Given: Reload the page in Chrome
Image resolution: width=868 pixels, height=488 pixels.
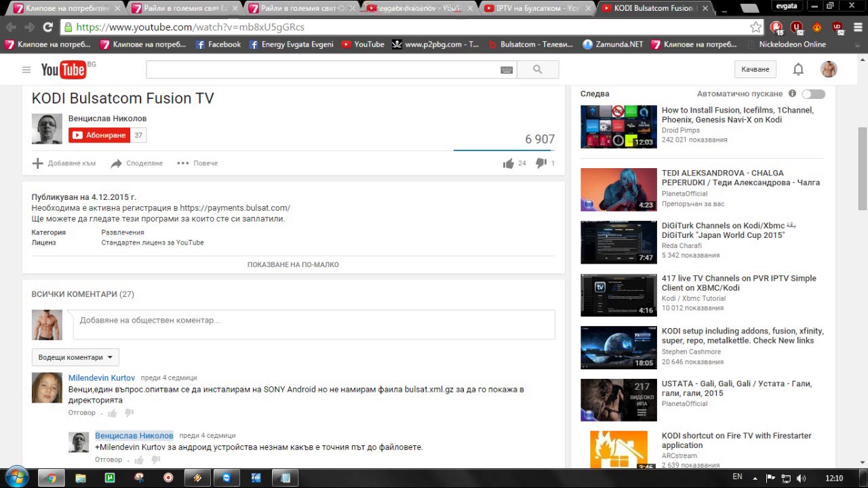Looking at the screenshot, I should click(x=47, y=27).
